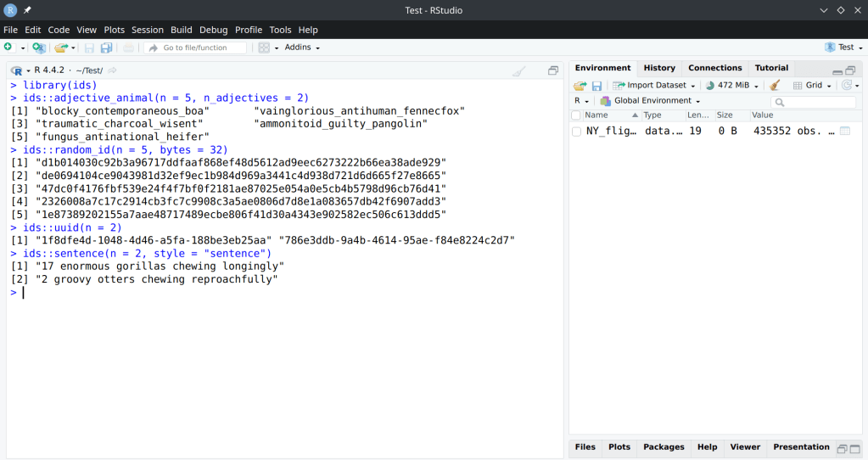Clear environment objects with the broom icon
Image resolution: width=868 pixels, height=460 pixels.
click(x=775, y=86)
